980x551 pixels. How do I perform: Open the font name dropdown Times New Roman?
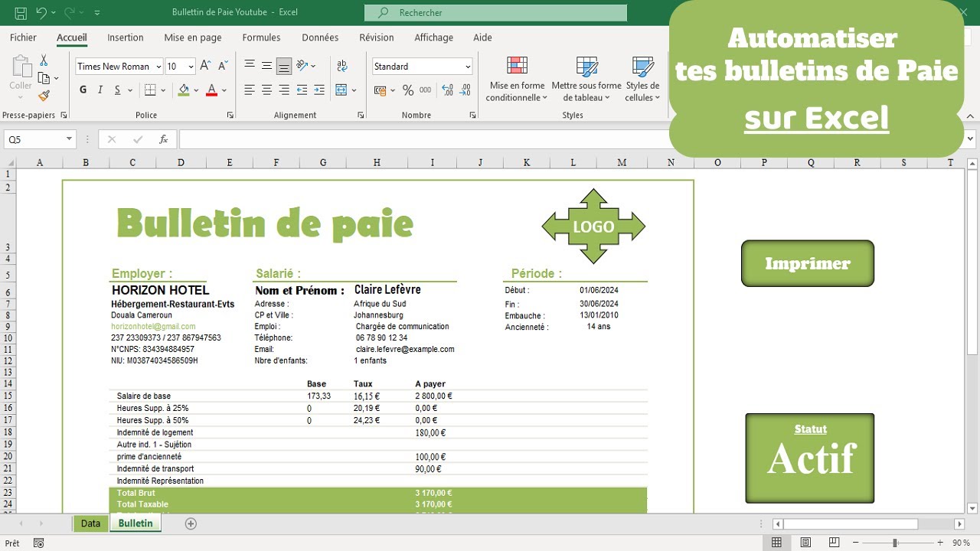[158, 67]
